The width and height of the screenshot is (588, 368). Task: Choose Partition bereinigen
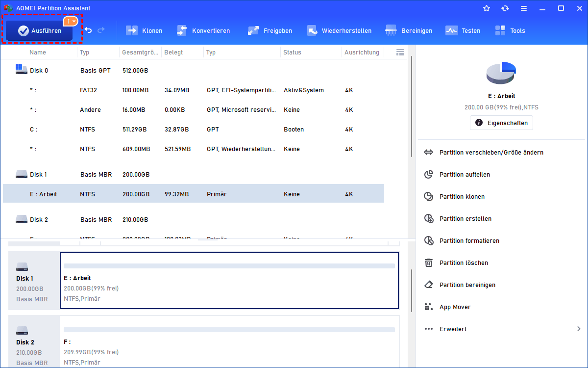tap(467, 285)
